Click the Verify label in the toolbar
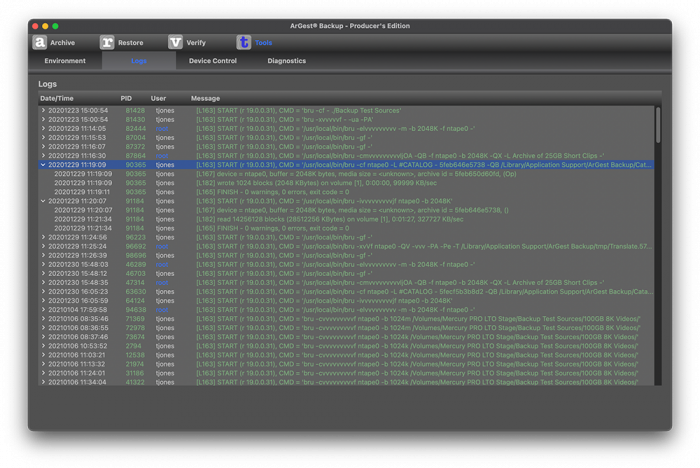Screen dimensions: 700x468 (x=196, y=43)
